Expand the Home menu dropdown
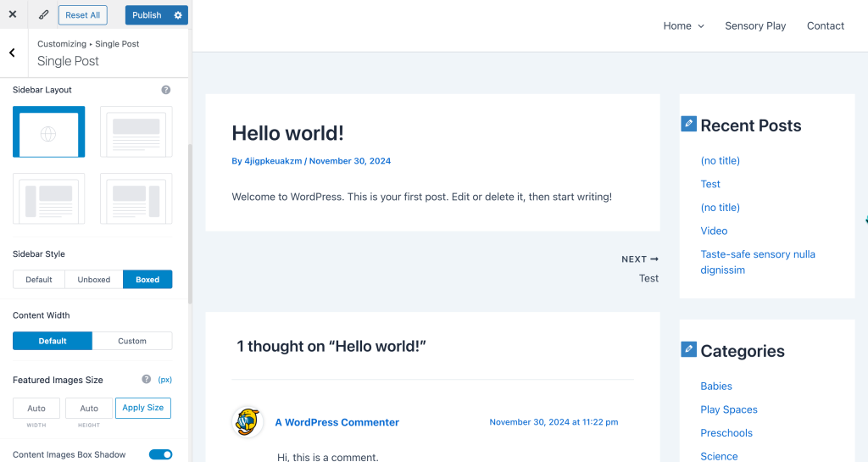This screenshot has width=868, height=462. (683, 26)
